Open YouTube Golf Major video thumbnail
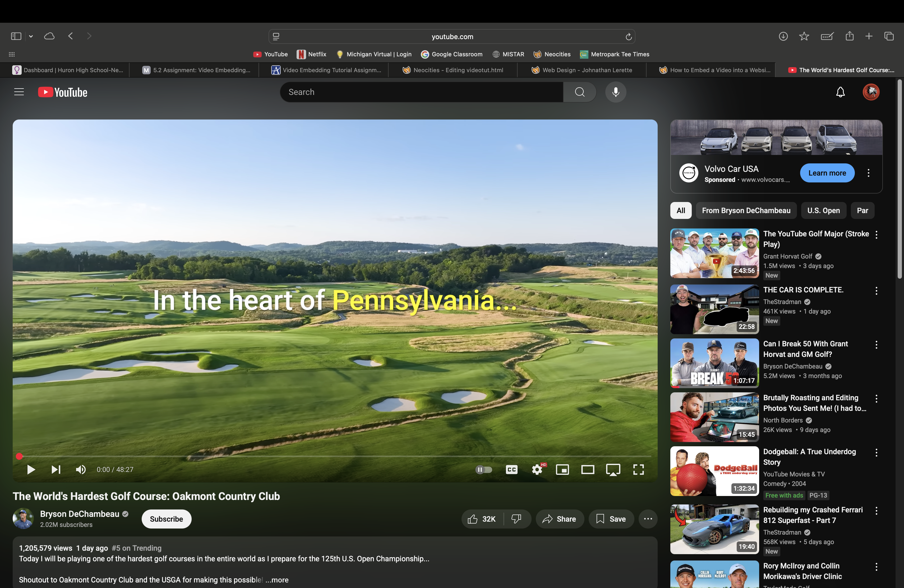This screenshot has width=904, height=588. [x=714, y=253]
